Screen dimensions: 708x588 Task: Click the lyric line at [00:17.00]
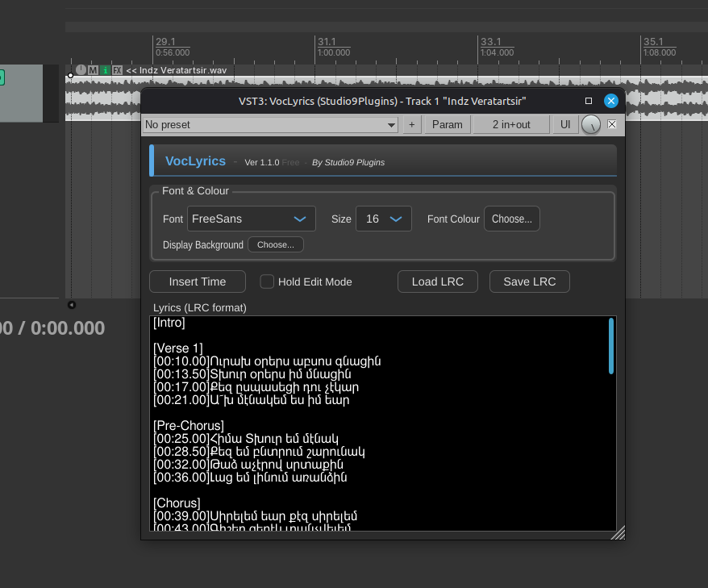coord(256,387)
